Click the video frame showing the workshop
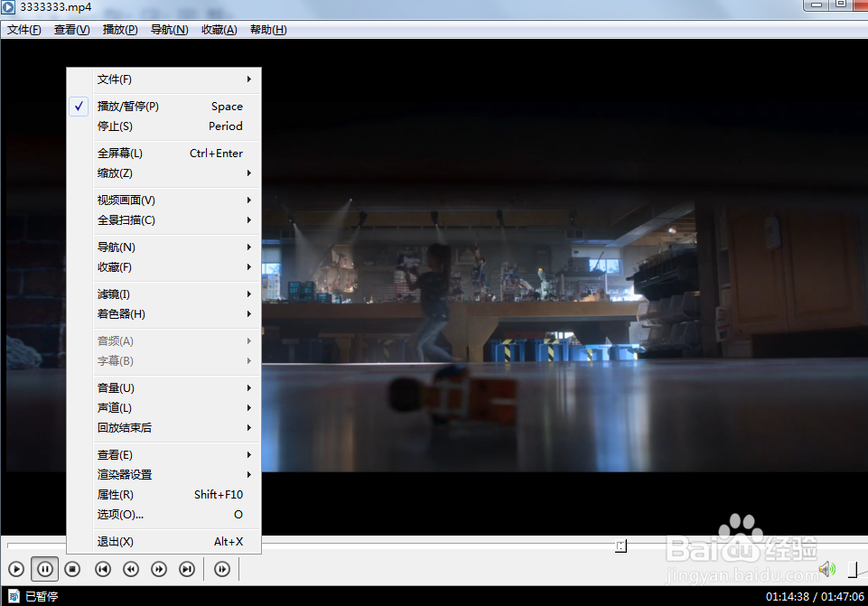 click(x=565, y=288)
